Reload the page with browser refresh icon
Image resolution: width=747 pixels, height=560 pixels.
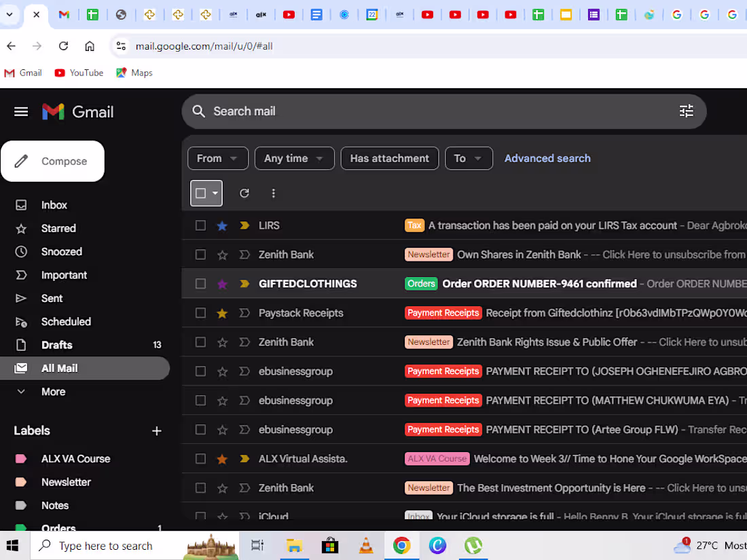pos(63,46)
